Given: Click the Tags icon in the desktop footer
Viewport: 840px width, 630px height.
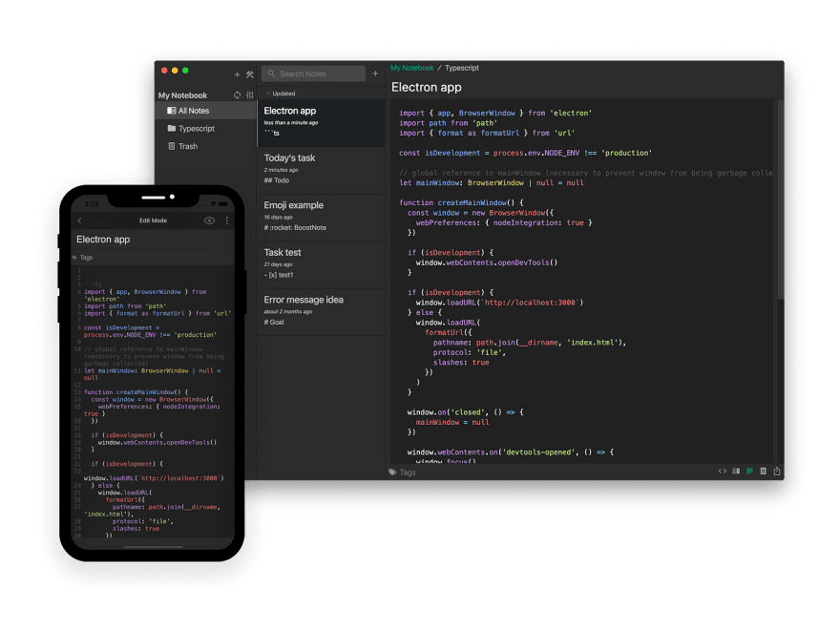Looking at the screenshot, I should click(392, 472).
